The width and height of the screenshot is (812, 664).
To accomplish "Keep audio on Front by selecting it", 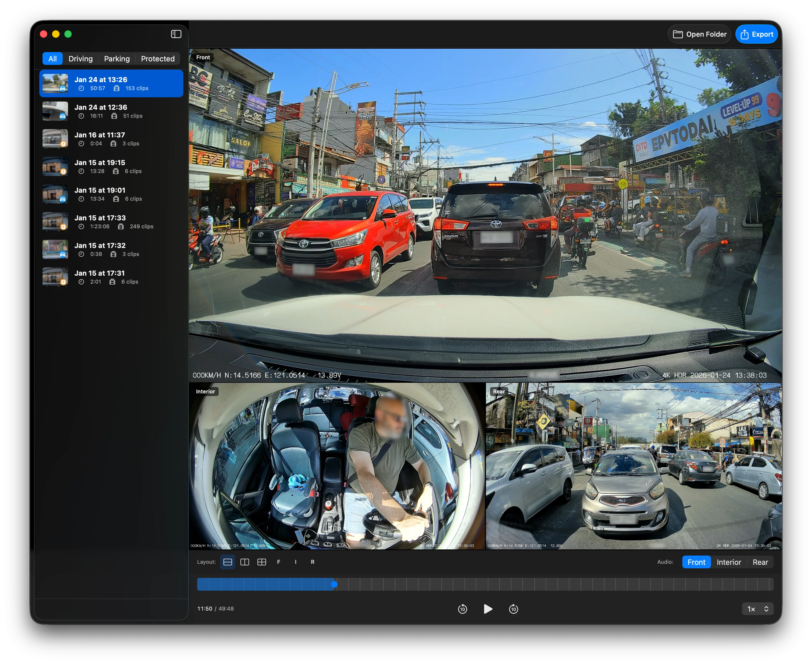I will (696, 562).
